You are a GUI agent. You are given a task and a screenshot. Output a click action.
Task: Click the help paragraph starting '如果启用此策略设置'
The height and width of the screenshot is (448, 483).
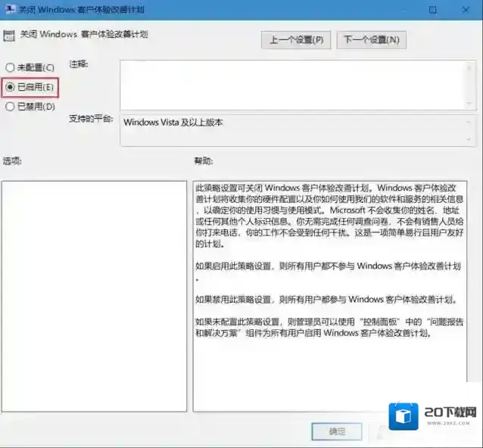[328, 271]
